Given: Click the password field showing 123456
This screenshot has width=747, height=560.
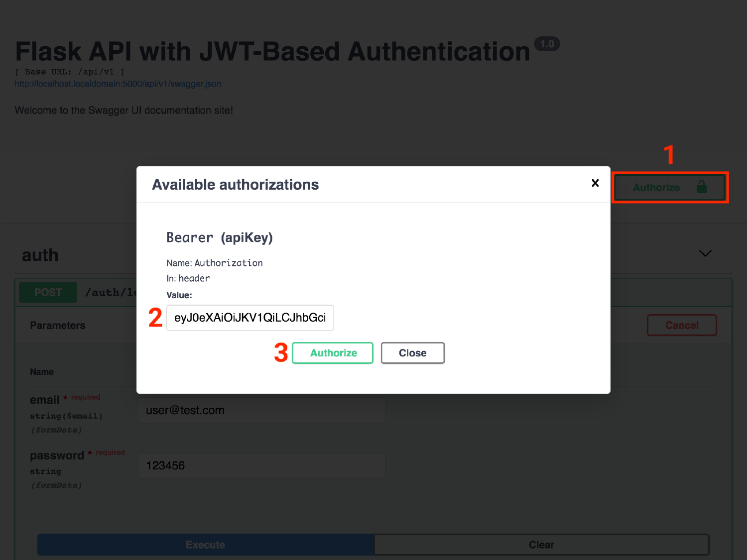Looking at the screenshot, I should [x=261, y=465].
